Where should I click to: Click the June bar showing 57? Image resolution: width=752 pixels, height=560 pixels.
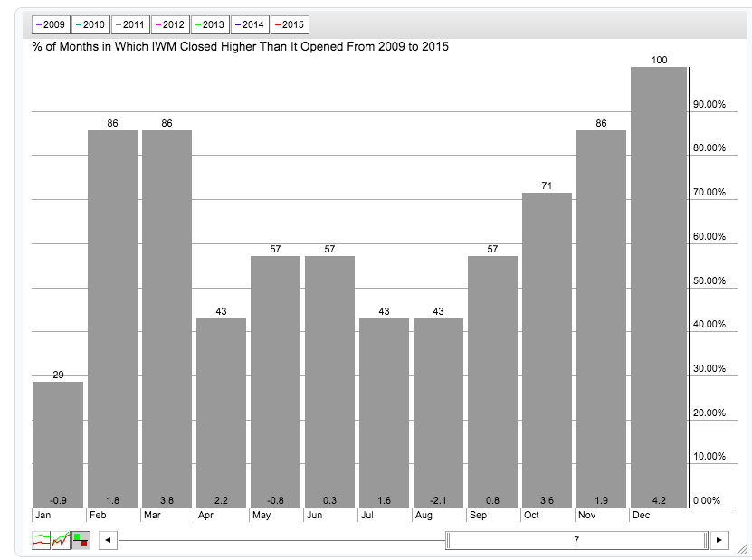click(x=329, y=382)
